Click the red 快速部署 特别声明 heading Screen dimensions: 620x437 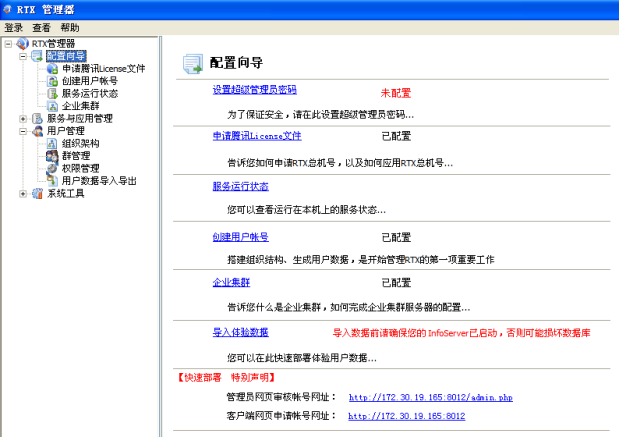[225, 378]
